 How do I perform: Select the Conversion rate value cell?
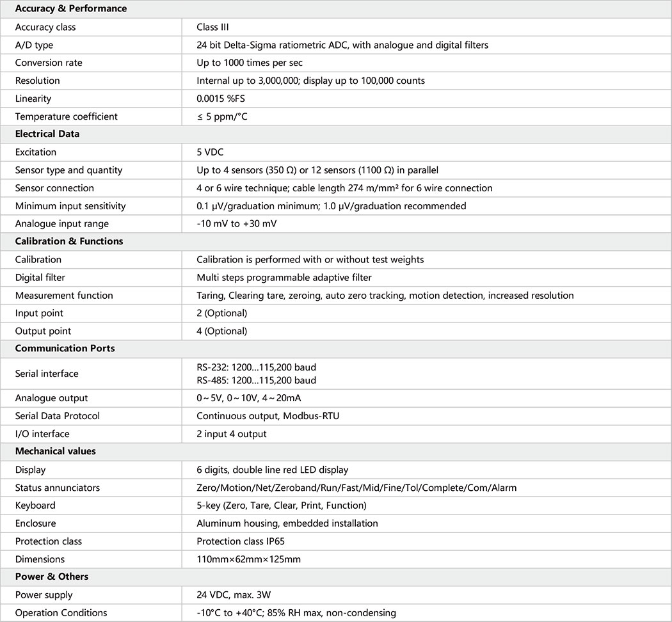[250, 63]
